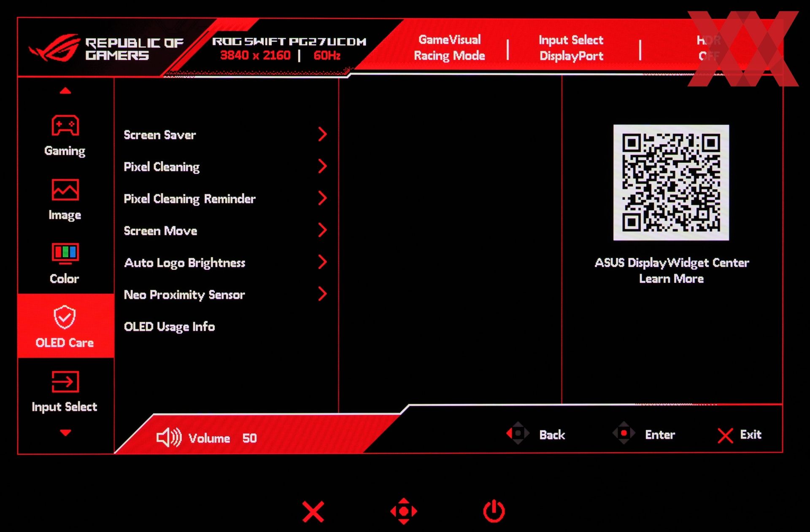
Task: Click the Republic of Gamers title
Action: pyautogui.click(x=134, y=49)
